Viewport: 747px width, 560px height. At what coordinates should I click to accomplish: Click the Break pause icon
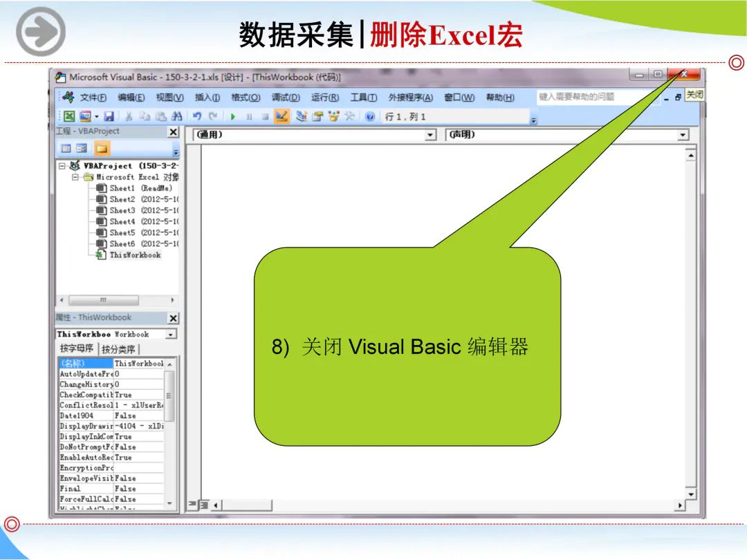point(249,117)
